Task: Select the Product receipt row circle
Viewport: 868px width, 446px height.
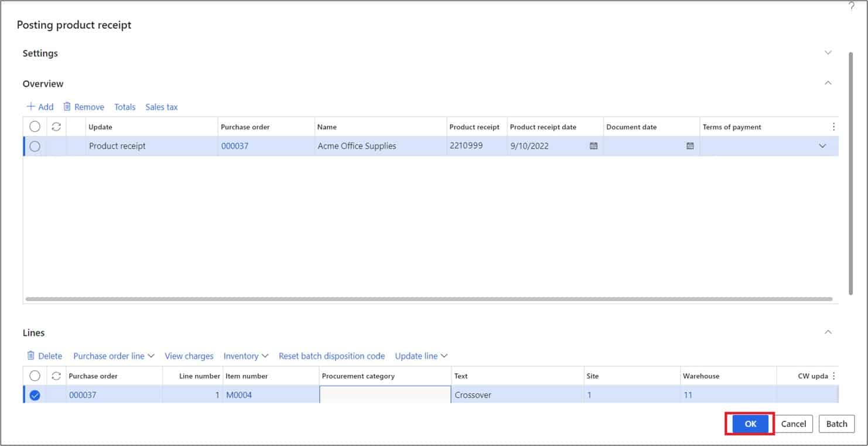Action: point(35,146)
